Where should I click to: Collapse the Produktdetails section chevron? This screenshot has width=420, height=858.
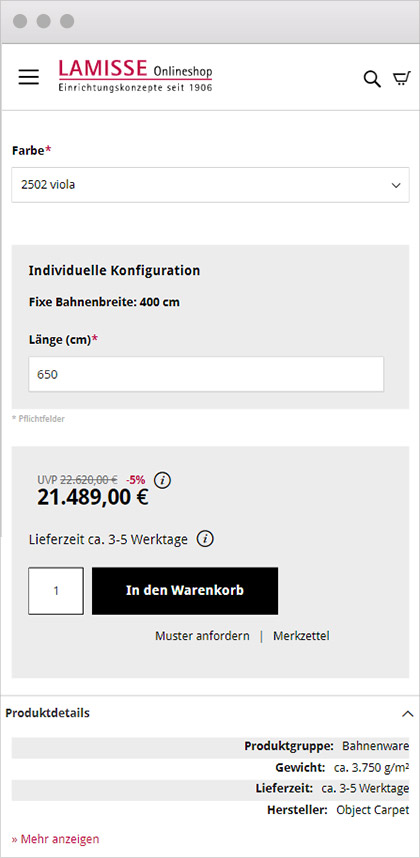coord(407,714)
